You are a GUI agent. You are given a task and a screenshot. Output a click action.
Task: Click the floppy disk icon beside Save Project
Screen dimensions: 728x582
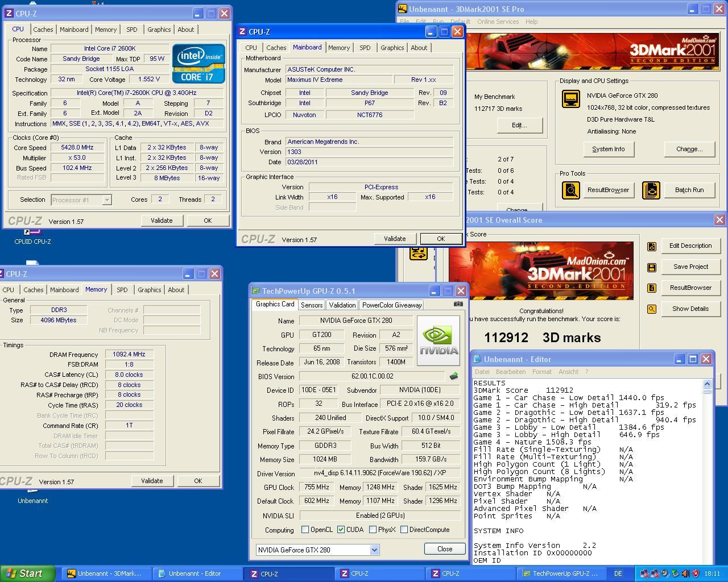[652, 267]
